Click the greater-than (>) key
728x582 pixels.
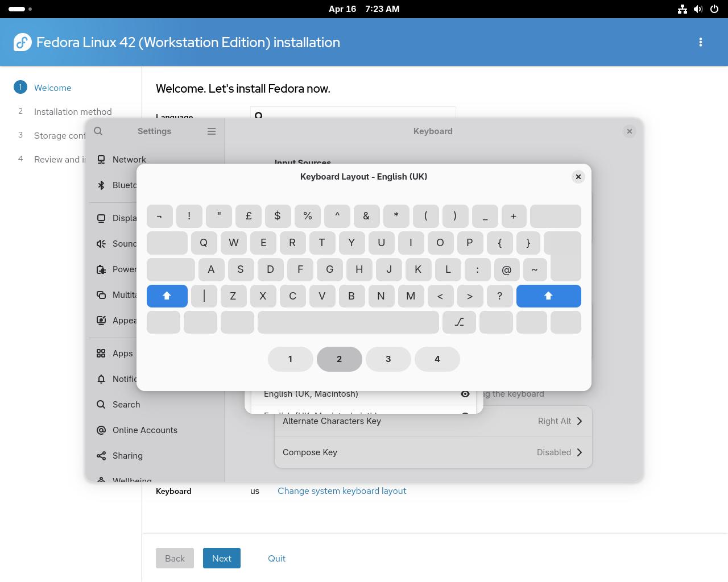470,296
